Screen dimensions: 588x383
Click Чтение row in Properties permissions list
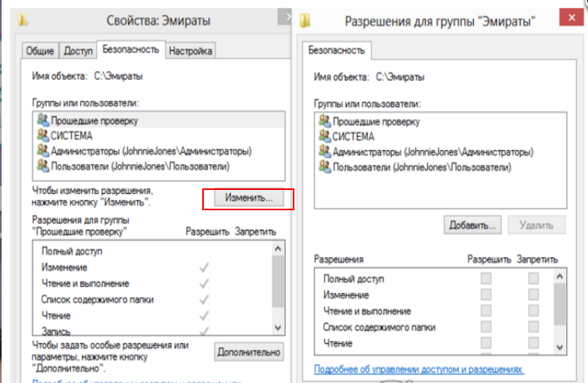[153, 316]
